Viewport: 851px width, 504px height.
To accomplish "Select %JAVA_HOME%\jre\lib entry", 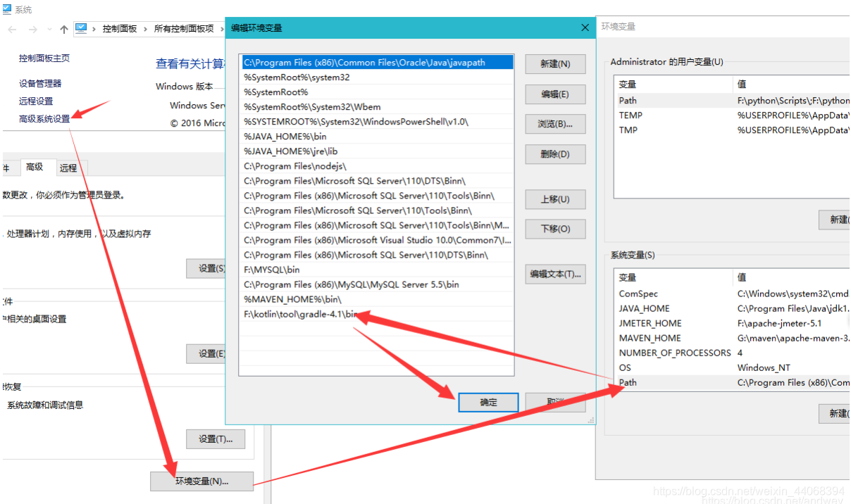I will [x=377, y=151].
